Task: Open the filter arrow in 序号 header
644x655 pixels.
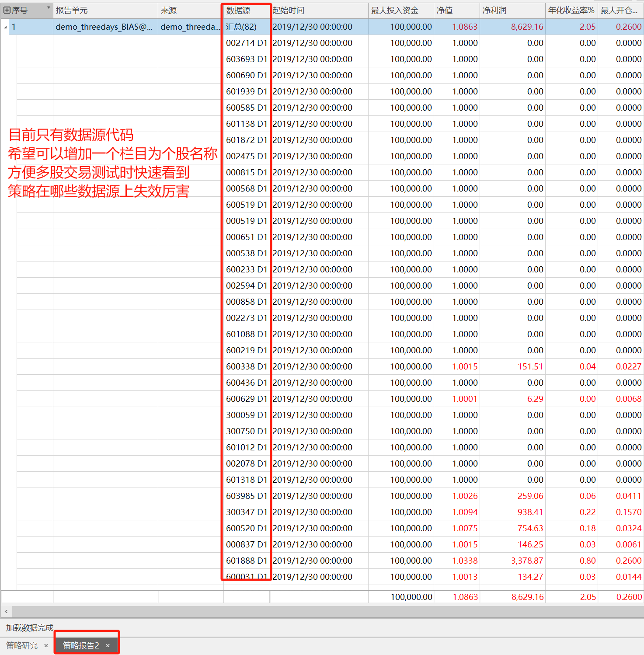Action: (x=49, y=7)
